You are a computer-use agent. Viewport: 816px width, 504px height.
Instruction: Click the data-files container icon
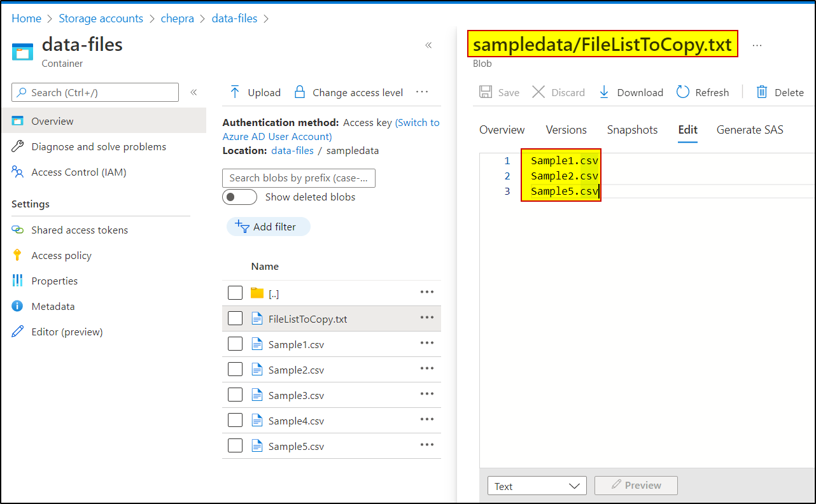coord(23,52)
